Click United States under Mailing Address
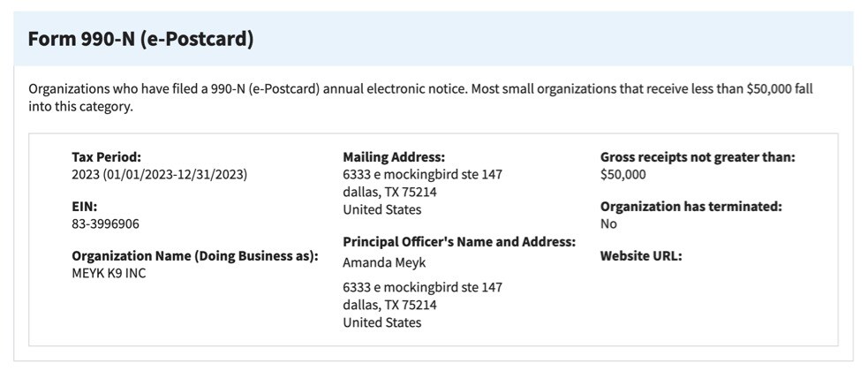This screenshot has width=868, height=371. (382, 209)
